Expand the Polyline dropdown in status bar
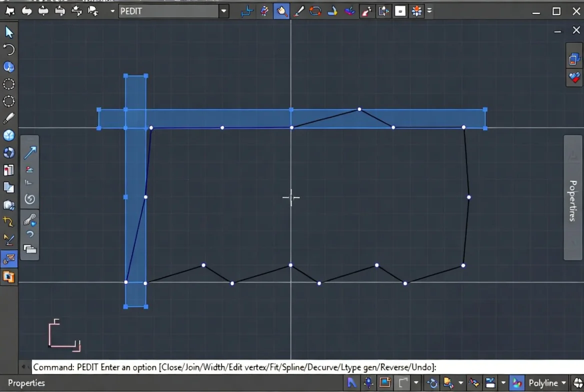This screenshot has height=392, width=584. tap(563, 382)
